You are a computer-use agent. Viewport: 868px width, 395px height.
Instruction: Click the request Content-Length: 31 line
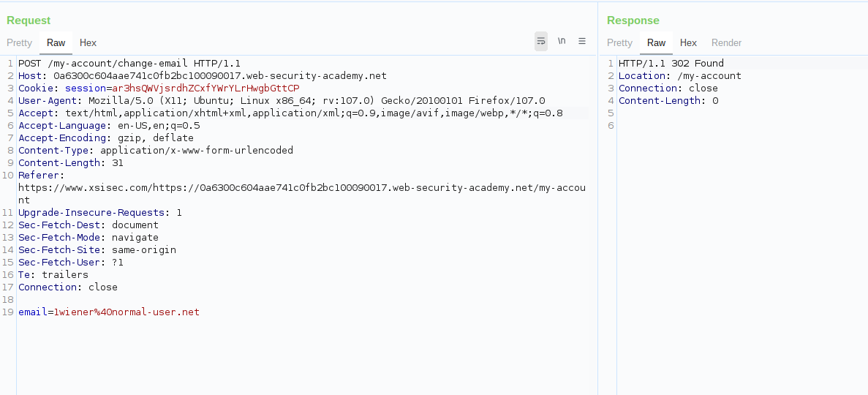click(x=71, y=163)
